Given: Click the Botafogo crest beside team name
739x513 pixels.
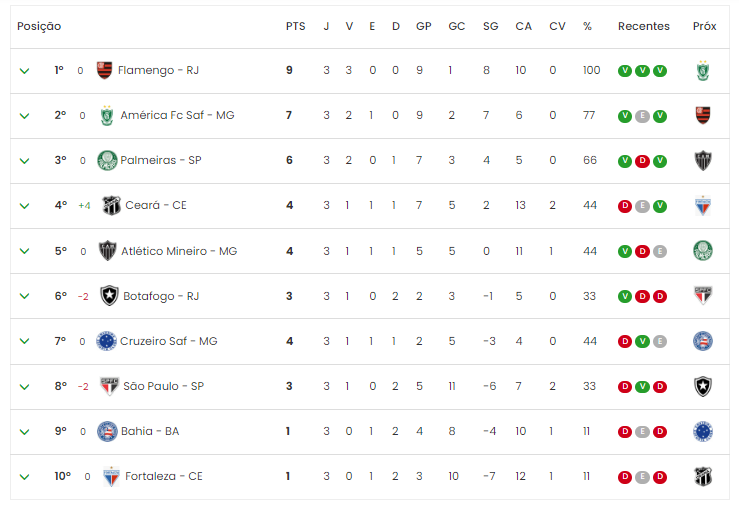Looking at the screenshot, I should 110,296.
